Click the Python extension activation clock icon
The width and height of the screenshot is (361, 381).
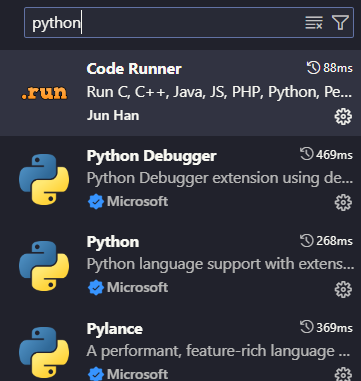pyautogui.click(x=307, y=240)
